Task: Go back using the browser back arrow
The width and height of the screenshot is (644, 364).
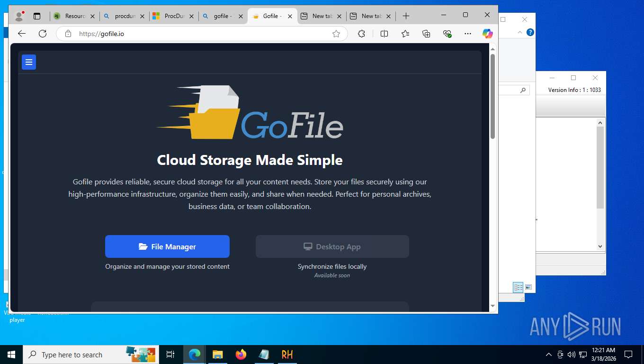Action: tap(21, 34)
